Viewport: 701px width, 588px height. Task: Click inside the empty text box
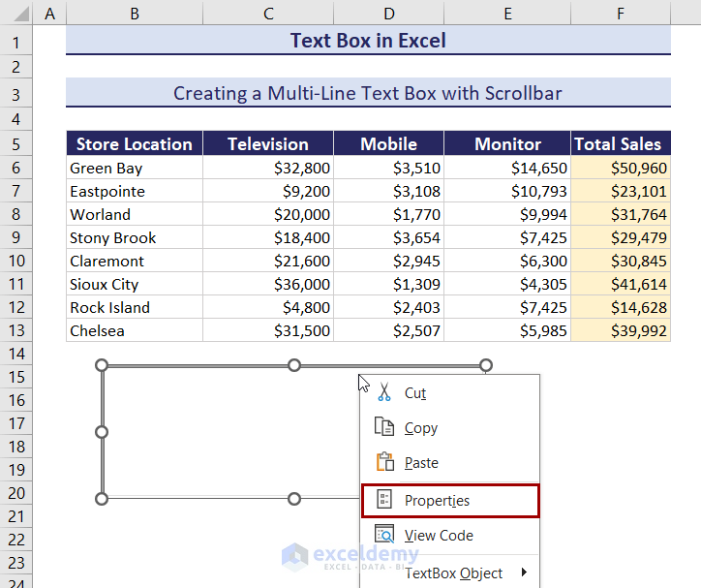tap(223, 431)
